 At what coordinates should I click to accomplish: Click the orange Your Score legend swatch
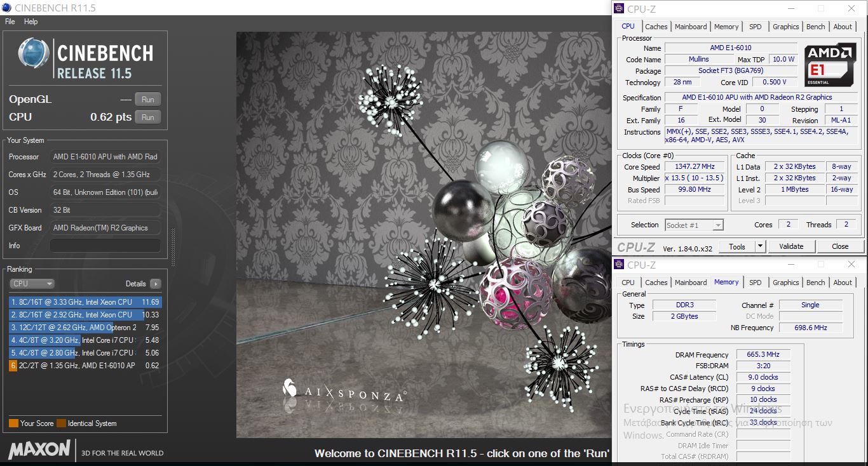13,423
